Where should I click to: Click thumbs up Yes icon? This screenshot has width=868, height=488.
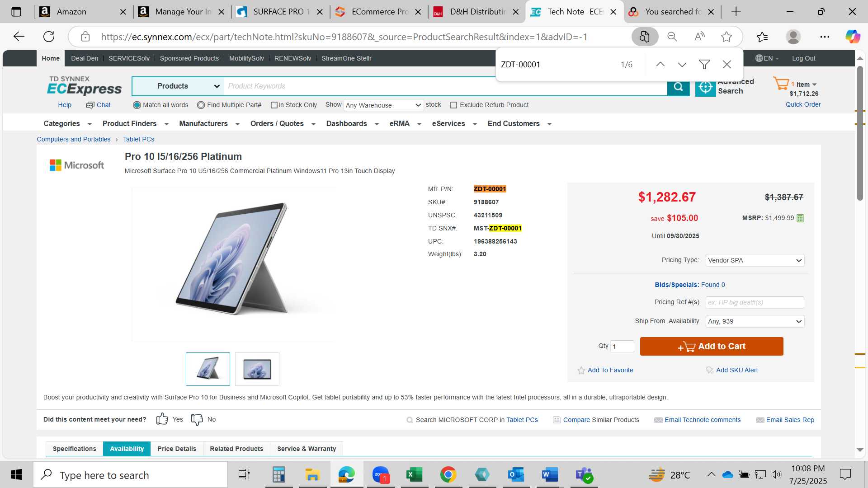(162, 419)
